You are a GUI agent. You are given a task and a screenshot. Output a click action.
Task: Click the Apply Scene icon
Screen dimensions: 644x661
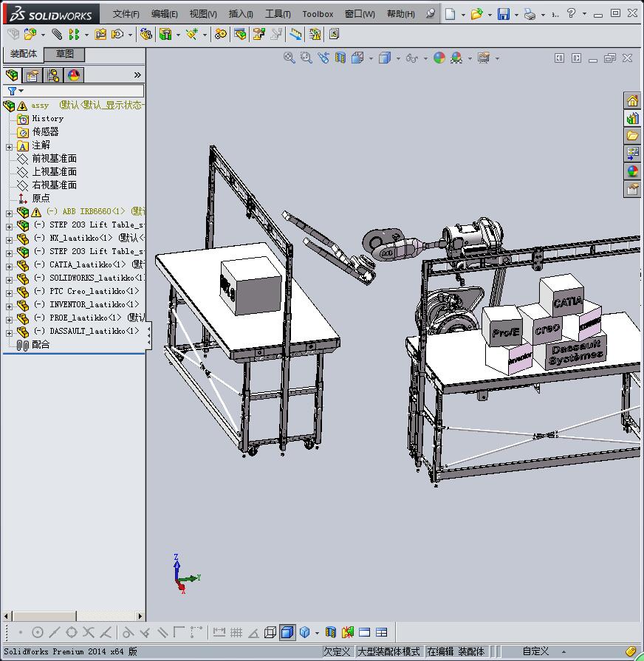(x=456, y=58)
